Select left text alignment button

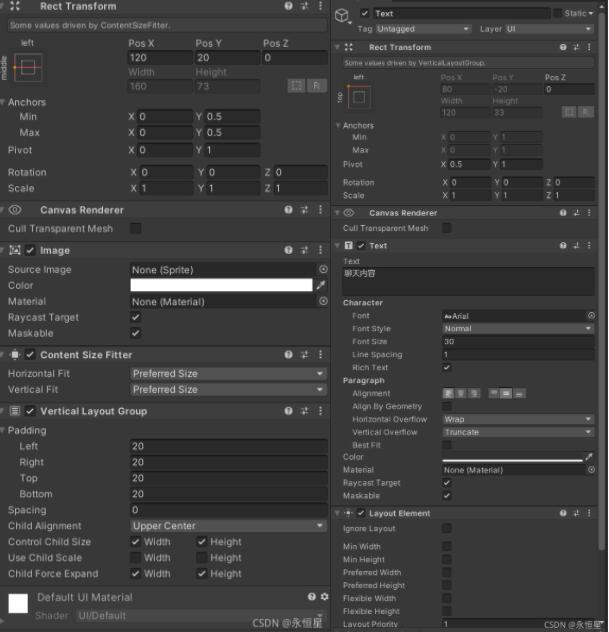pyautogui.click(x=448, y=393)
